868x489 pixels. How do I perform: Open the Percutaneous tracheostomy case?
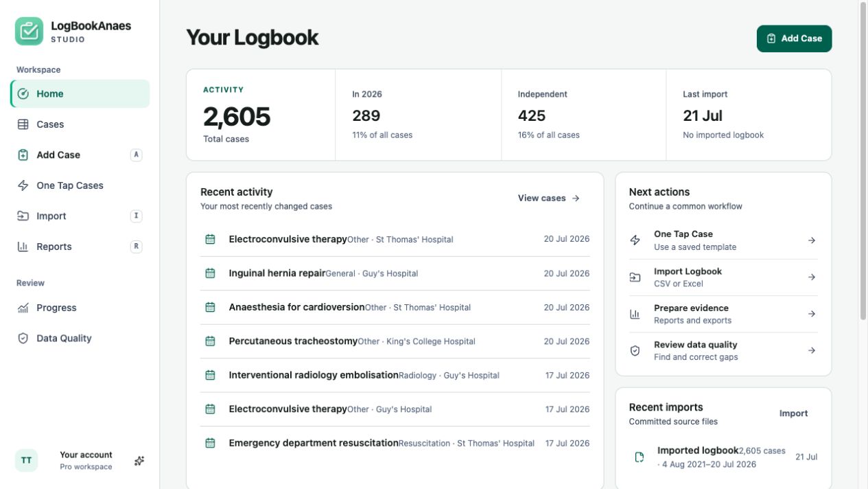[x=395, y=341]
